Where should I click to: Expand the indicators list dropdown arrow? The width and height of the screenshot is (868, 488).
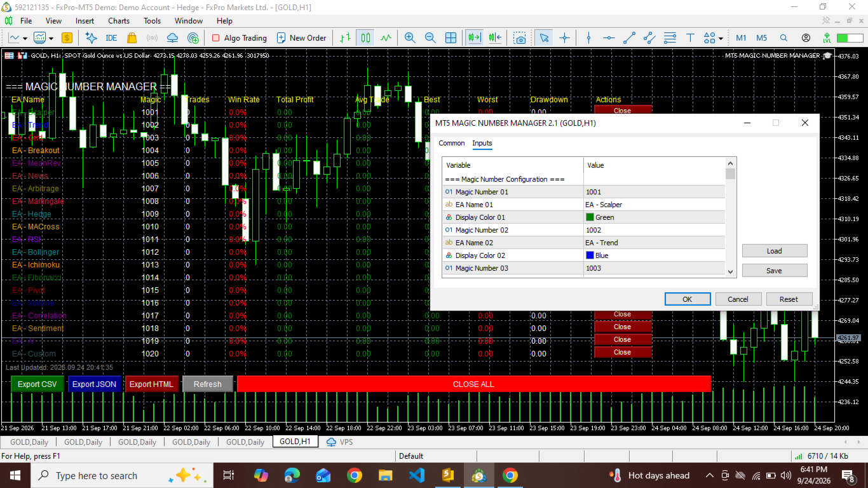coord(51,38)
